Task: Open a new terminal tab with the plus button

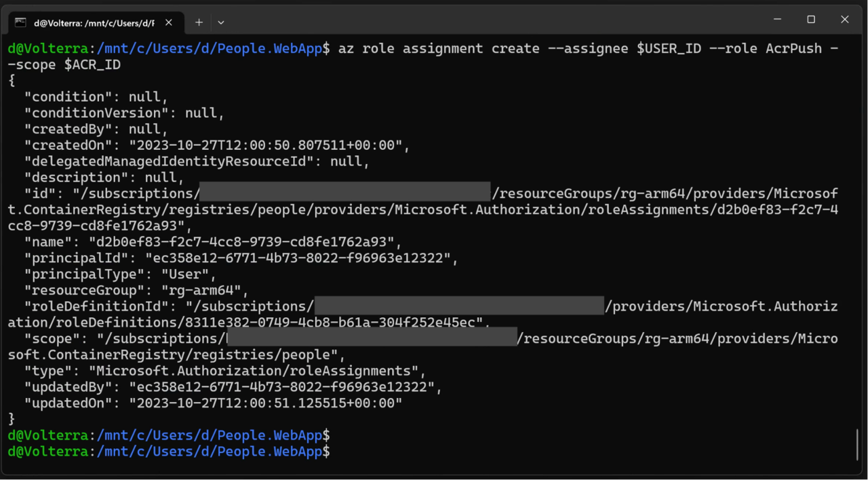Action: click(x=199, y=22)
